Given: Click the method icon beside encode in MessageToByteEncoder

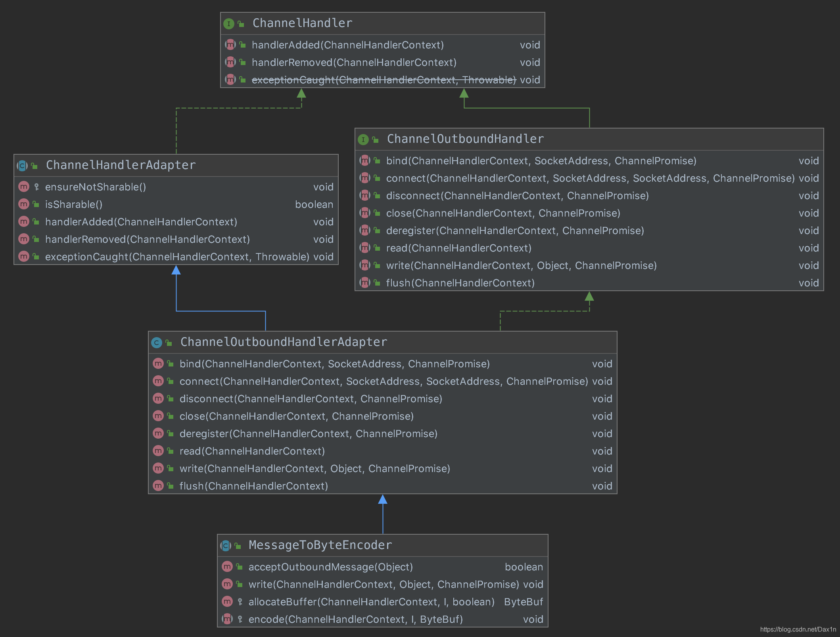Looking at the screenshot, I should click(227, 619).
